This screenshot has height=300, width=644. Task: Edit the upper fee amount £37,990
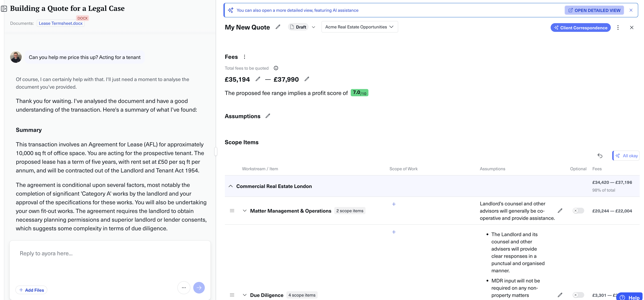coord(307,79)
